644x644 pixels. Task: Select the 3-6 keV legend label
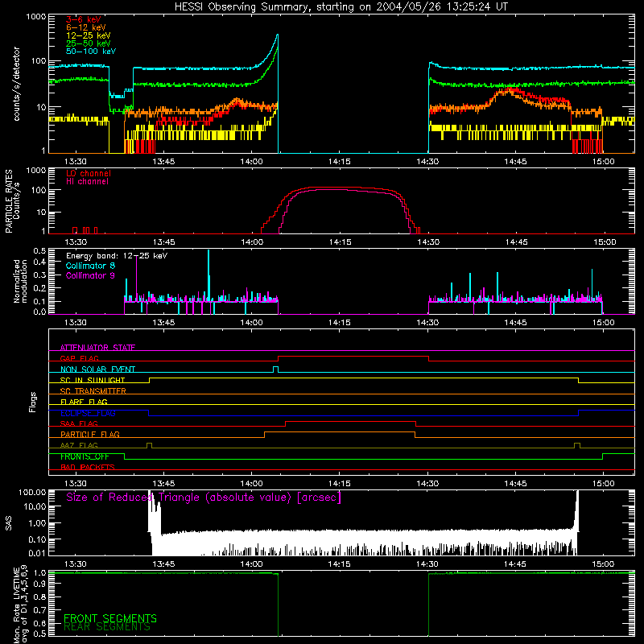tap(84, 19)
